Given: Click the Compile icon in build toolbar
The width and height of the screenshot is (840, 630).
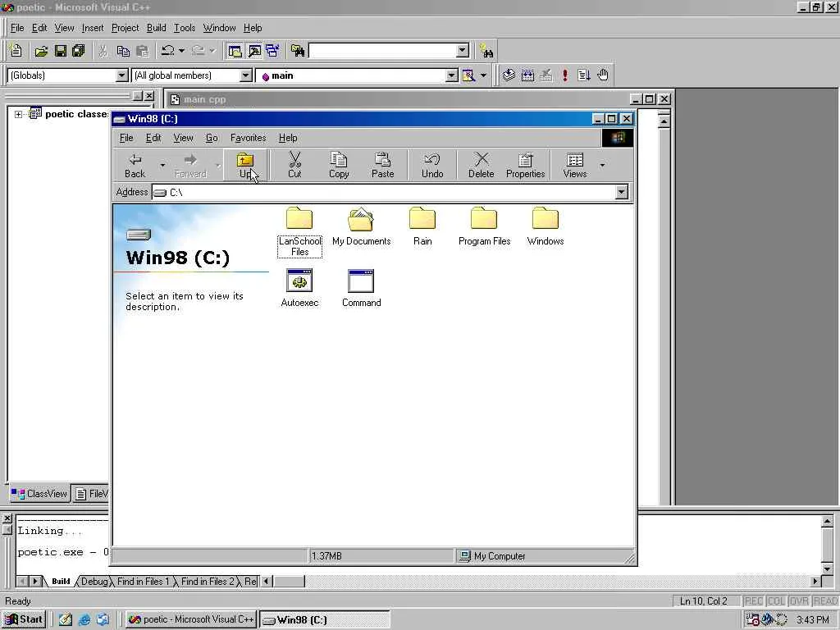Looking at the screenshot, I should coord(509,75).
